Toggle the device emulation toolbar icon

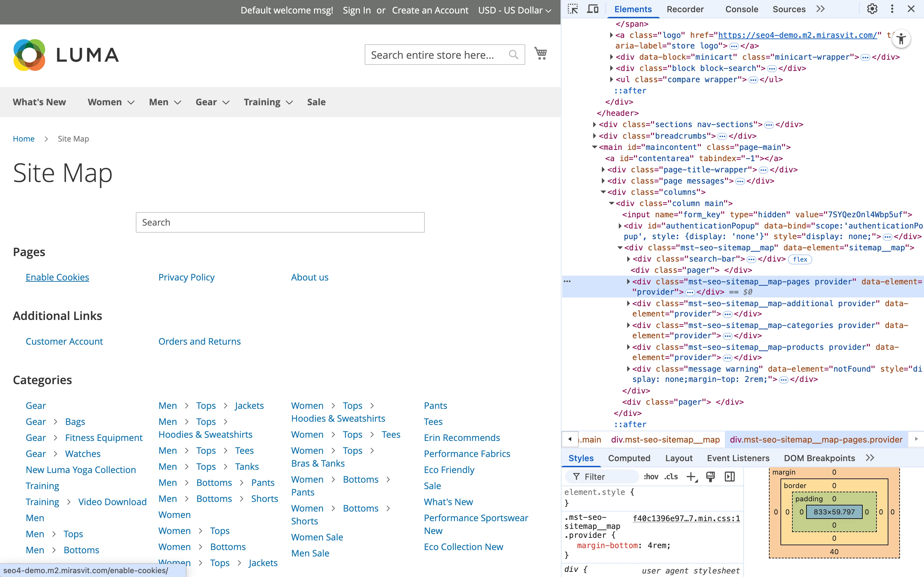[592, 9]
